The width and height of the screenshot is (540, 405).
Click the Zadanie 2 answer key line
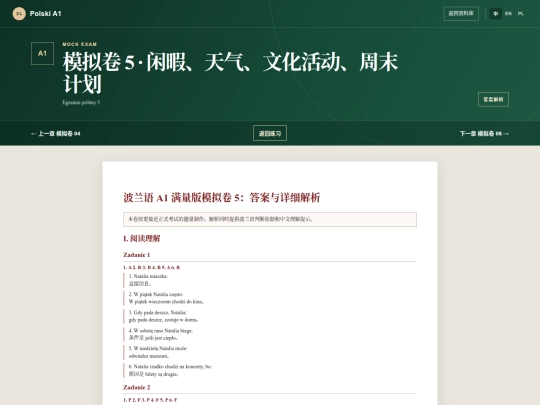point(150,400)
